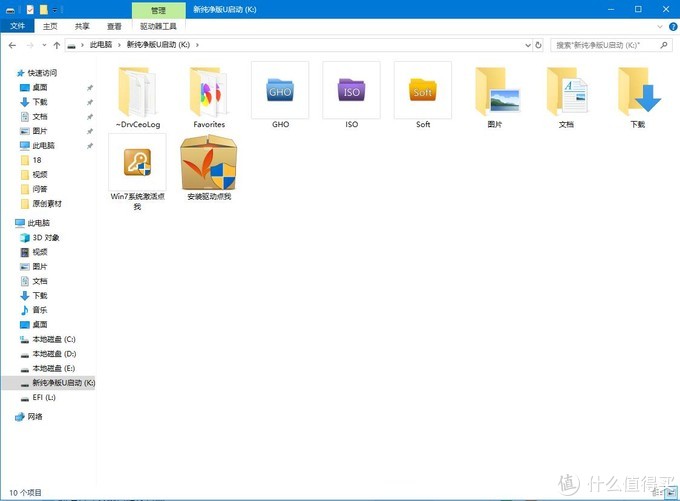This screenshot has width=680, height=501.
Task: Expand the chevron after 新纯净版U启动 (K:) in the address bar
Action: tap(197, 45)
